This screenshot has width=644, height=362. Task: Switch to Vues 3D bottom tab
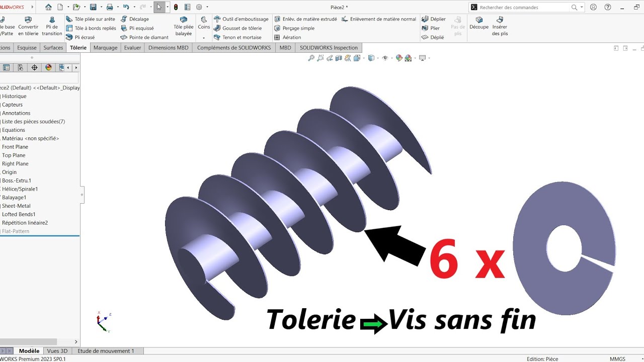click(x=57, y=351)
